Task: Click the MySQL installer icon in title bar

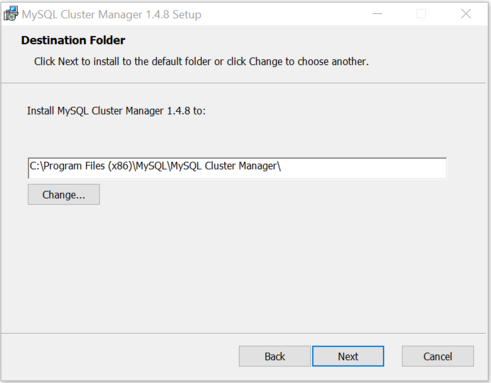Action: [11, 14]
